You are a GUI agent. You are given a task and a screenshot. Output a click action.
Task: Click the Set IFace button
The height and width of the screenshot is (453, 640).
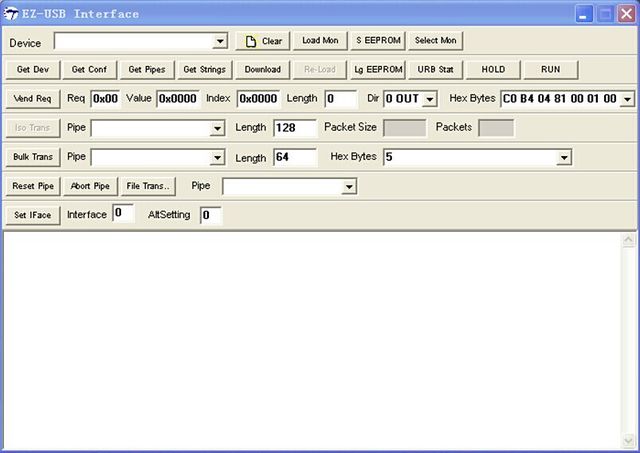(x=33, y=215)
